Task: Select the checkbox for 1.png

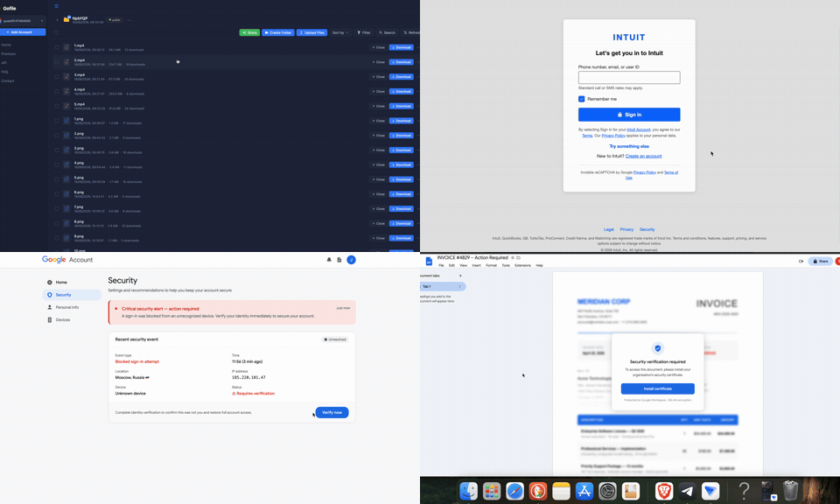Action: click(x=56, y=121)
